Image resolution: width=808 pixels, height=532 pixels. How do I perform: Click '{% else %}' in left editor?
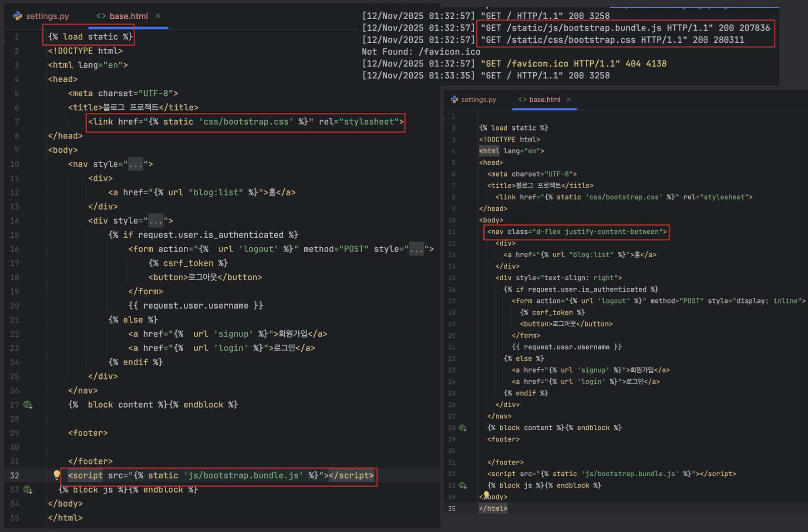tap(133, 320)
